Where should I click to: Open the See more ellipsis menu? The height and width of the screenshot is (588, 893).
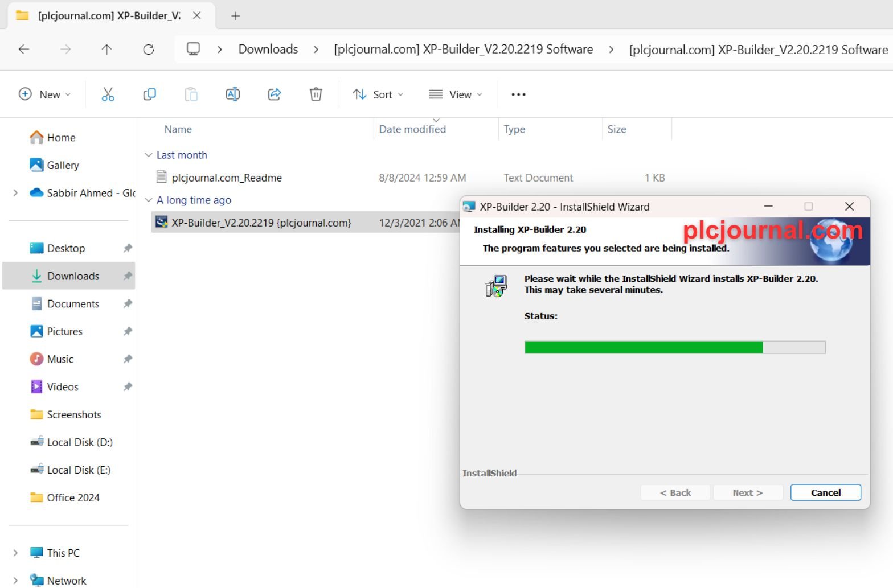[518, 94]
